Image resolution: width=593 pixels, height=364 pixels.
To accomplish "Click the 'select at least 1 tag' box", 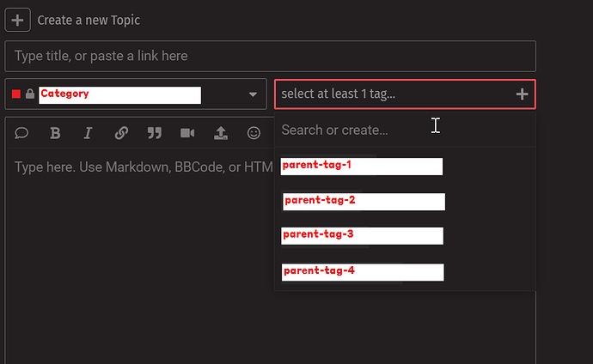I will coord(405,94).
